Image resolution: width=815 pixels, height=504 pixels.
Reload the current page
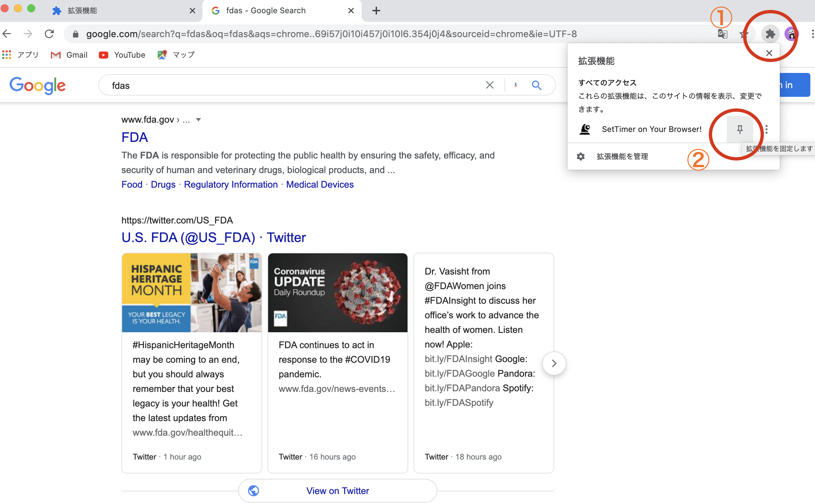pos(49,34)
